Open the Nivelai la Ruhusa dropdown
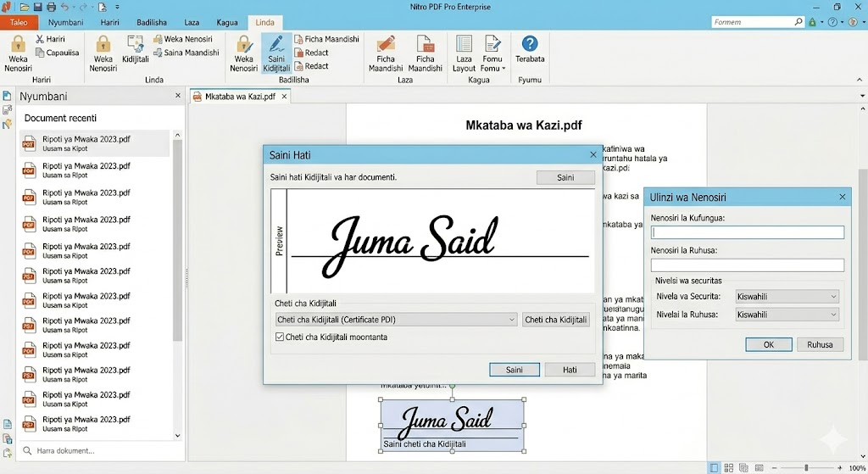The height and width of the screenshot is (474, 868). tap(787, 315)
